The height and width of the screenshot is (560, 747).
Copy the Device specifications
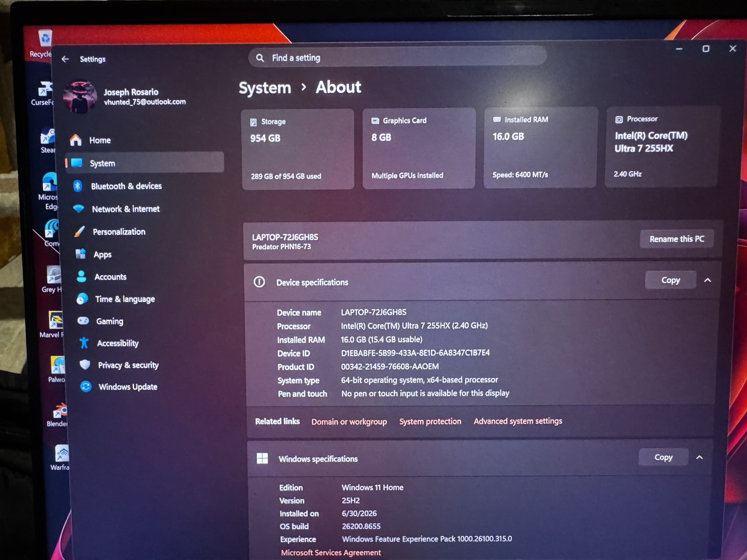[x=670, y=280]
